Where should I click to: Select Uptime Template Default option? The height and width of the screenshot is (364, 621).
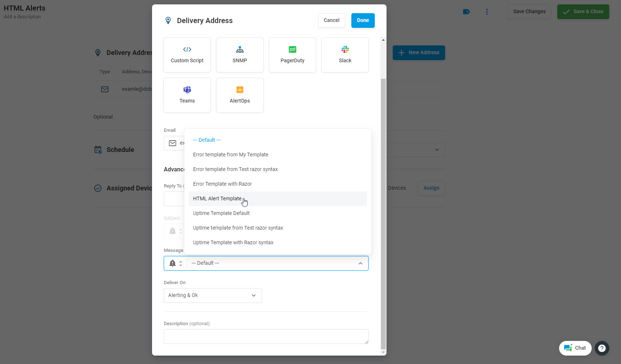221,213
